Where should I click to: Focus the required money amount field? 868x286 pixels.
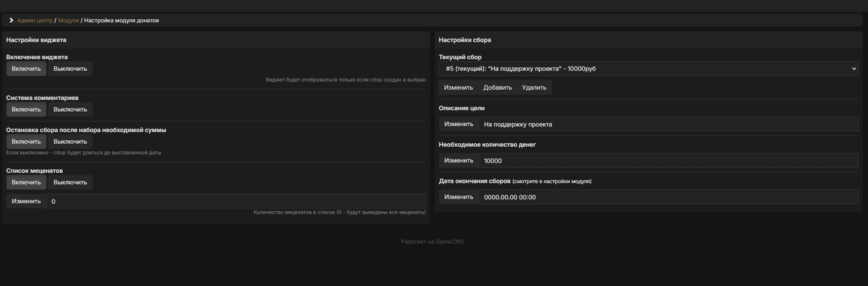(668, 161)
